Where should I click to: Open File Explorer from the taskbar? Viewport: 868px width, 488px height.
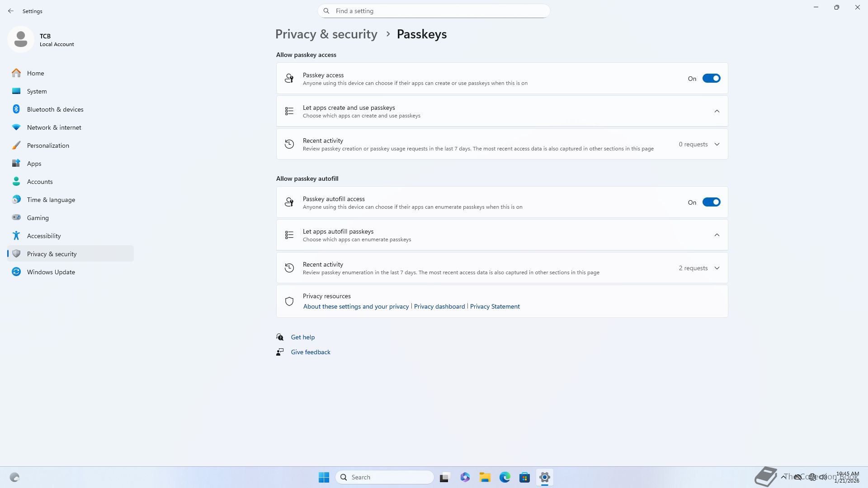(485, 477)
